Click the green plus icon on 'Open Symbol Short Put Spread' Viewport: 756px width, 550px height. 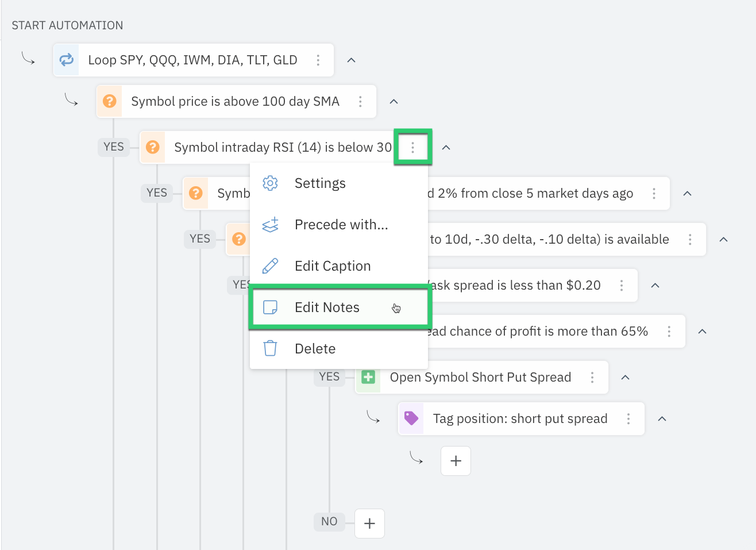(368, 377)
